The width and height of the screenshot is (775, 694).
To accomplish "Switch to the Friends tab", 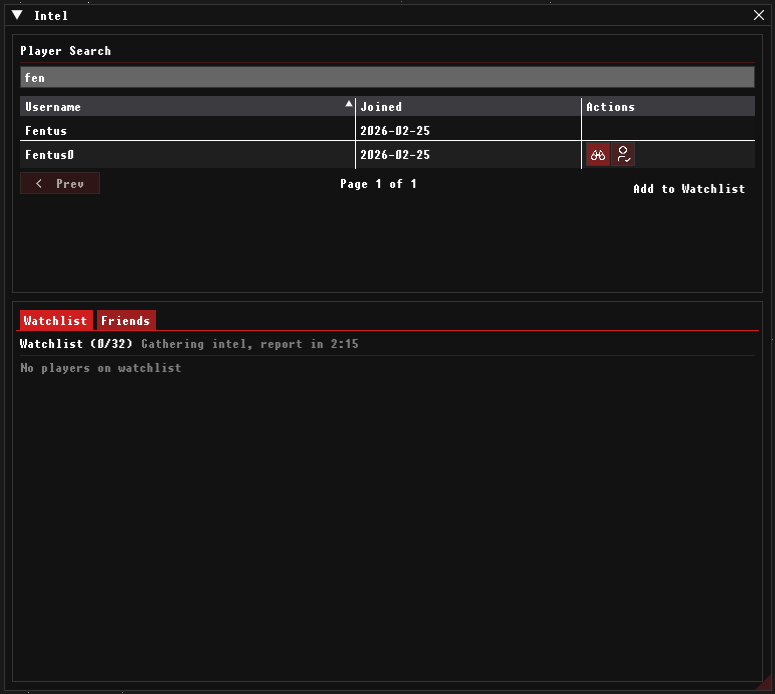I will tap(126, 320).
